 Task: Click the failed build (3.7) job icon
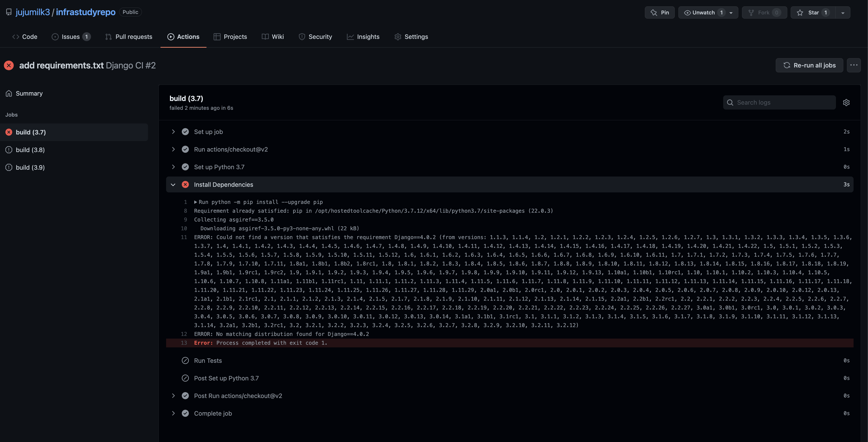pyautogui.click(x=9, y=132)
